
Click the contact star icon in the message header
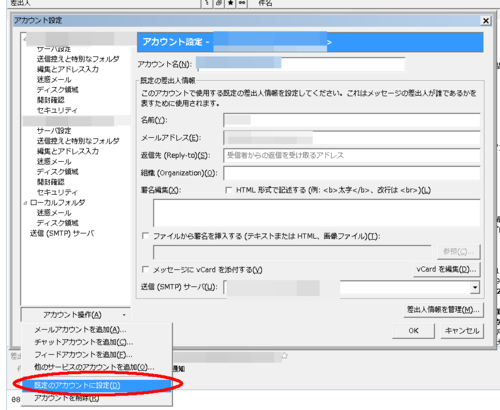[x=284, y=356]
